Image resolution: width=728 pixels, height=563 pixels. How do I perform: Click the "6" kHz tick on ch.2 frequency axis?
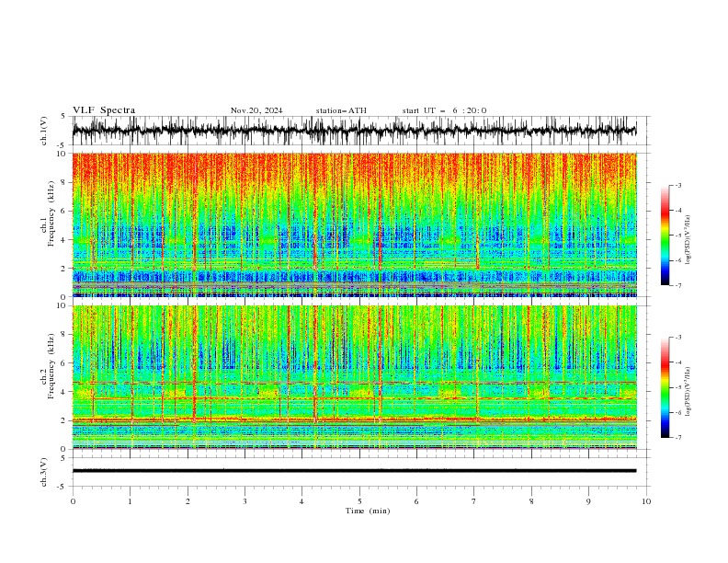(x=63, y=363)
